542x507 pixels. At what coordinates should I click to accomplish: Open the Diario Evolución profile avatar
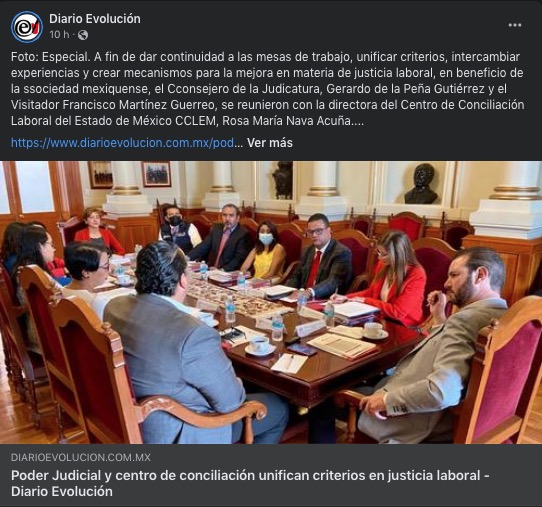pyautogui.click(x=27, y=27)
